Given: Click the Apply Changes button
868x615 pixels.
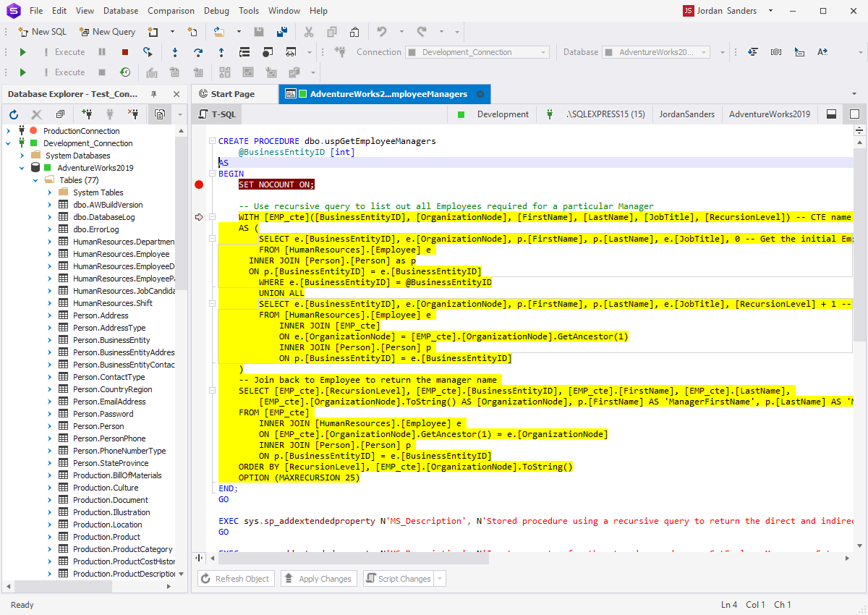Looking at the screenshot, I should click(319, 578).
